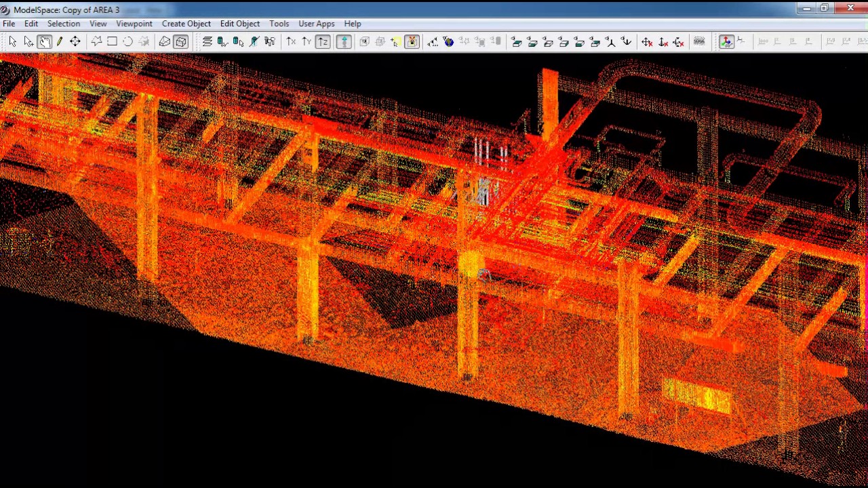Image resolution: width=868 pixels, height=488 pixels.
Task: Switch to orthographic wireframe view icon
Action: (x=165, y=42)
